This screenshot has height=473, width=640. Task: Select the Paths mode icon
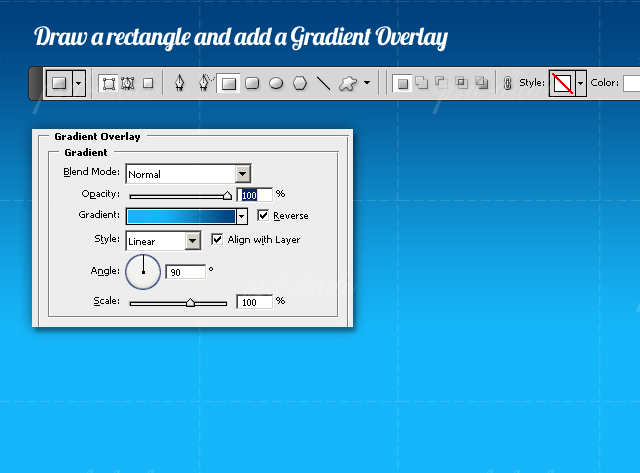click(x=128, y=84)
